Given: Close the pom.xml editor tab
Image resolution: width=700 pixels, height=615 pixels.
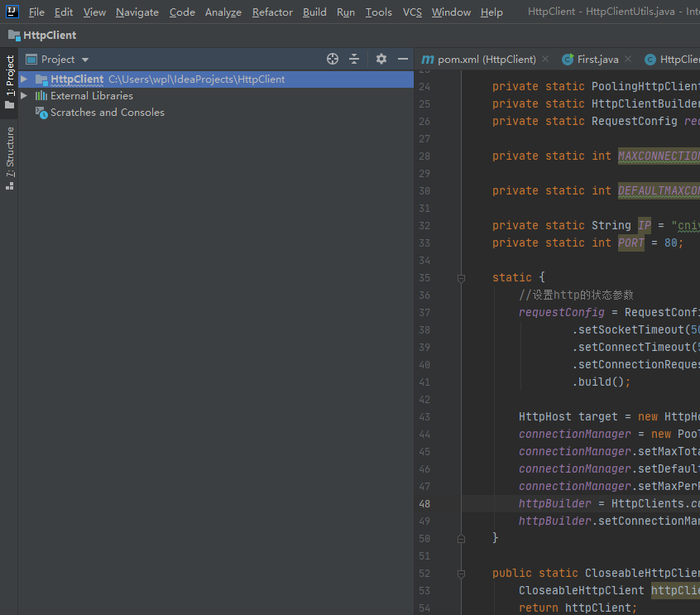Looking at the screenshot, I should pos(545,60).
